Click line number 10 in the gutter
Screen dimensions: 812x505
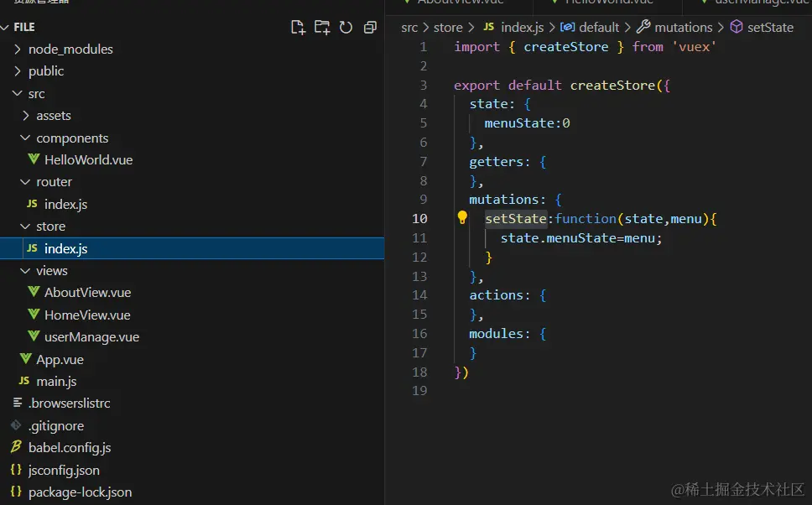pyautogui.click(x=419, y=219)
